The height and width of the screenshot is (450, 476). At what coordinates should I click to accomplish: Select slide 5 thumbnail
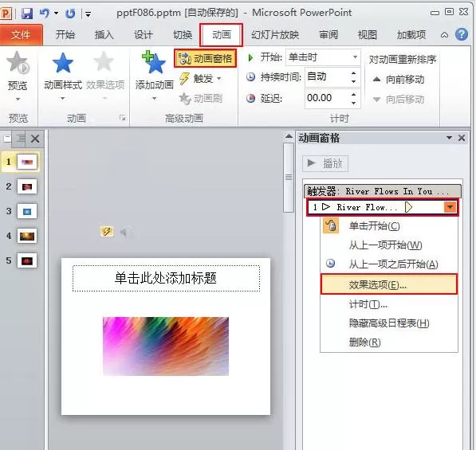(x=27, y=260)
